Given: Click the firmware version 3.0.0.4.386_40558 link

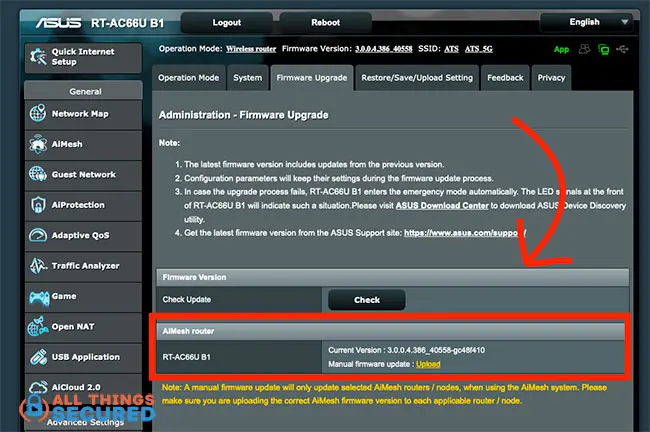Looking at the screenshot, I should [x=383, y=49].
